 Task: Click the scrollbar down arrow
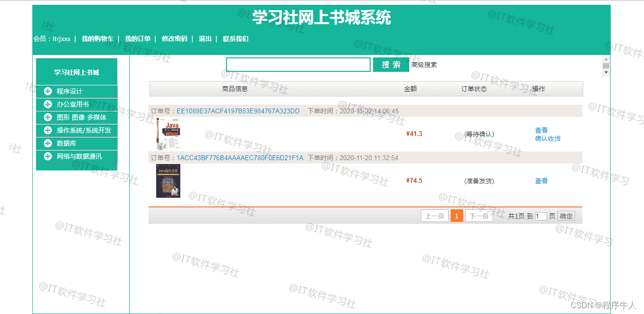[x=606, y=73]
